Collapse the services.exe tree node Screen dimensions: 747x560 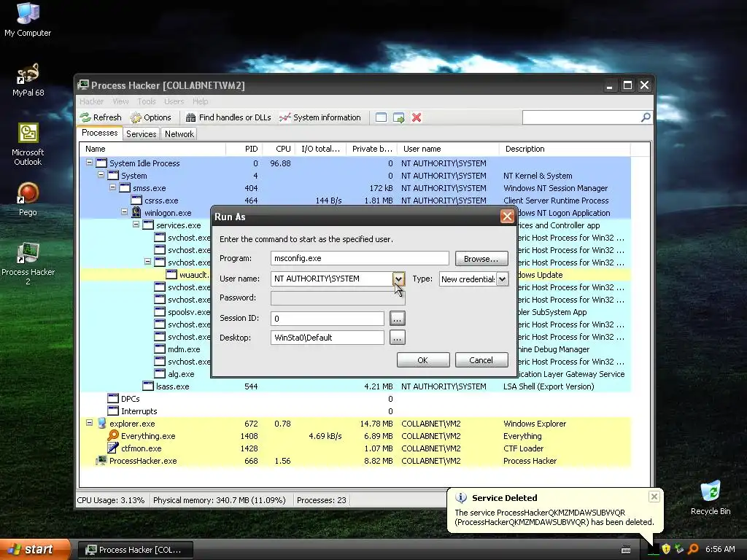[136, 225]
